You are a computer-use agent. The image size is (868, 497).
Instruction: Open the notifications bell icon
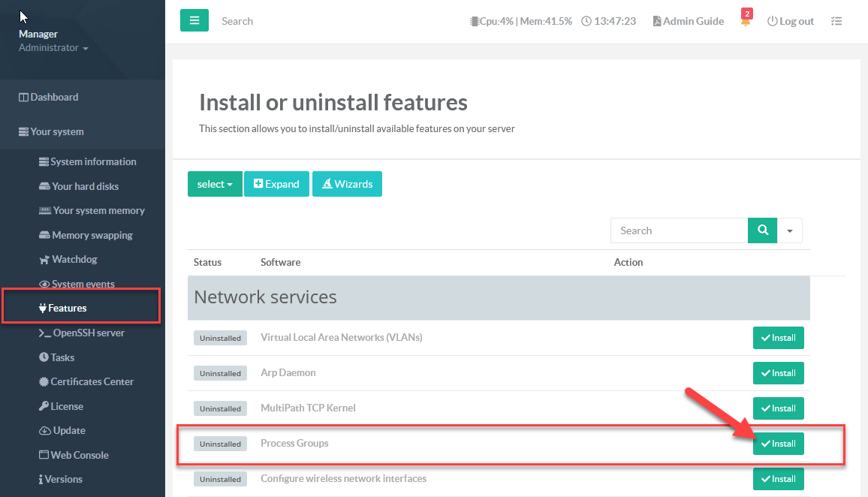(746, 22)
